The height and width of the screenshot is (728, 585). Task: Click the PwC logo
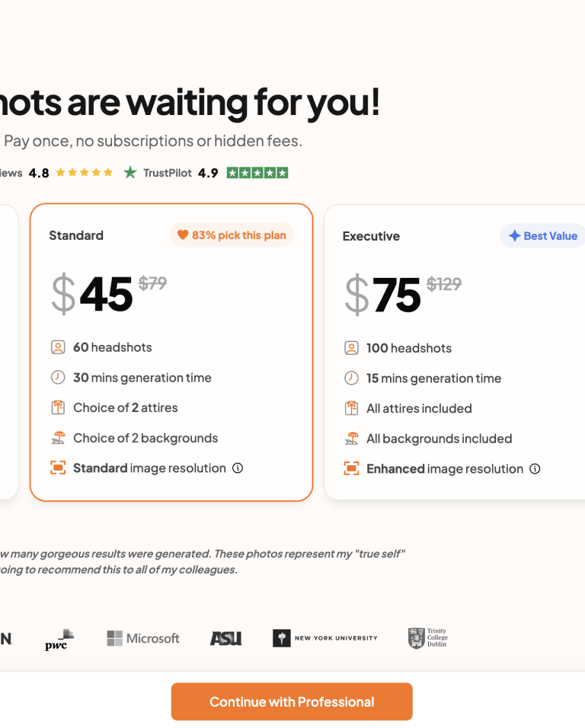tap(59, 640)
